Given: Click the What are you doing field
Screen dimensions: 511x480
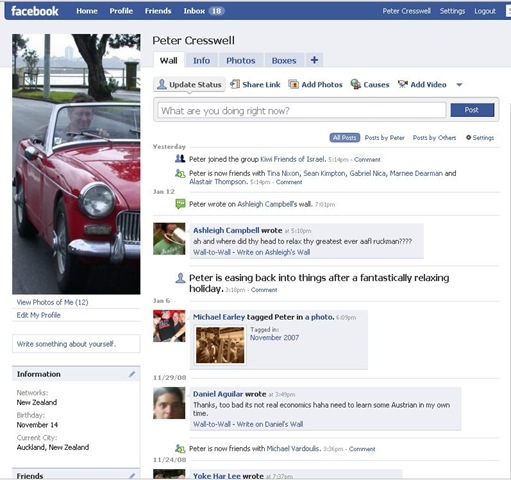Looking at the screenshot, I should coord(302,110).
